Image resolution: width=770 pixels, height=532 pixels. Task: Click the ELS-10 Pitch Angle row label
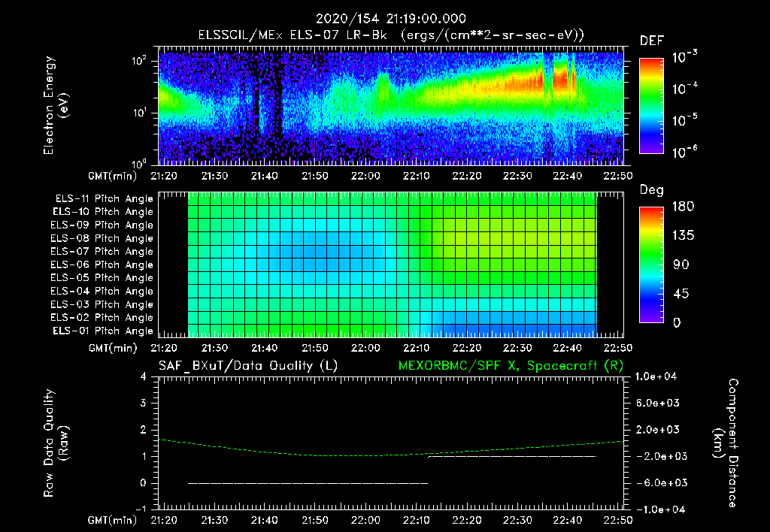point(103,212)
